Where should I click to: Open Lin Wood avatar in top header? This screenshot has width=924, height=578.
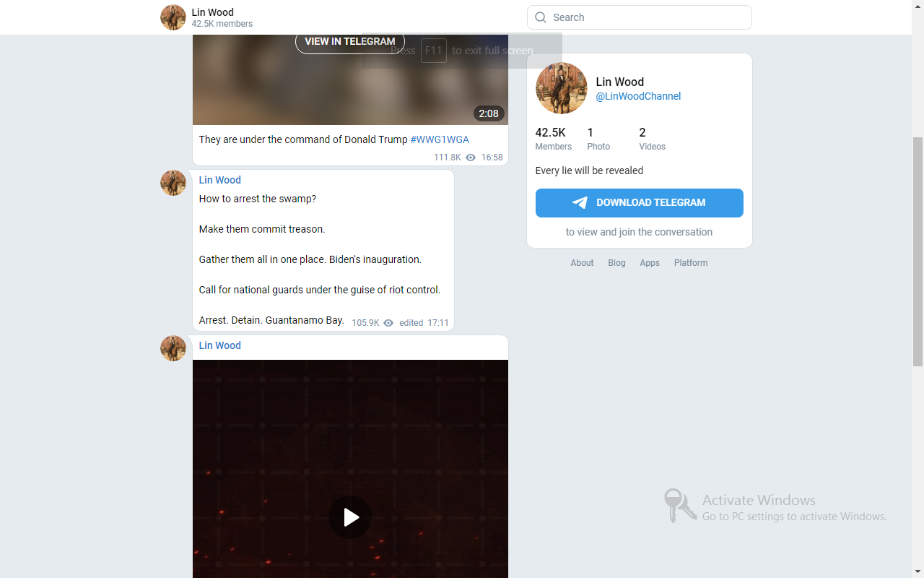pos(173,17)
